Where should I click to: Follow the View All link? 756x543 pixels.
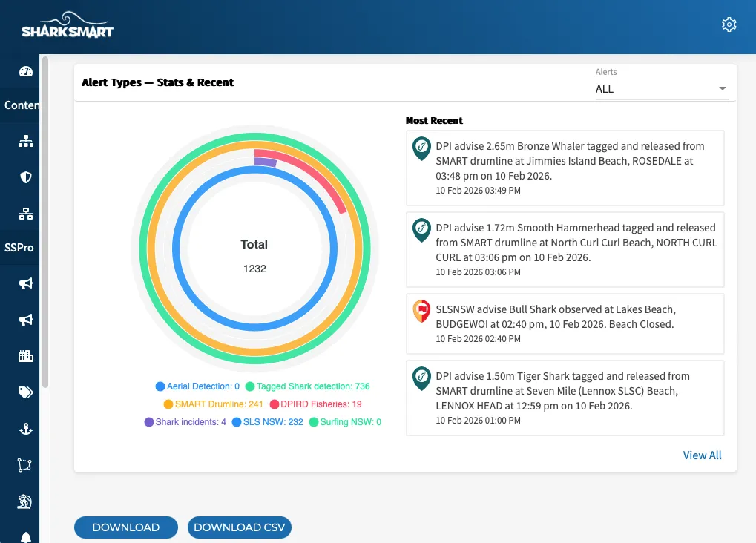(x=702, y=455)
